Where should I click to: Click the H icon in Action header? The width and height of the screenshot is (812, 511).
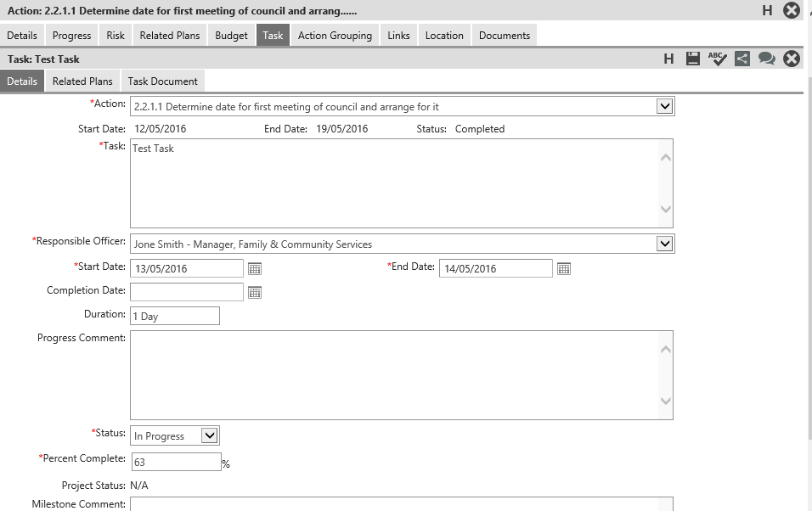(x=767, y=10)
